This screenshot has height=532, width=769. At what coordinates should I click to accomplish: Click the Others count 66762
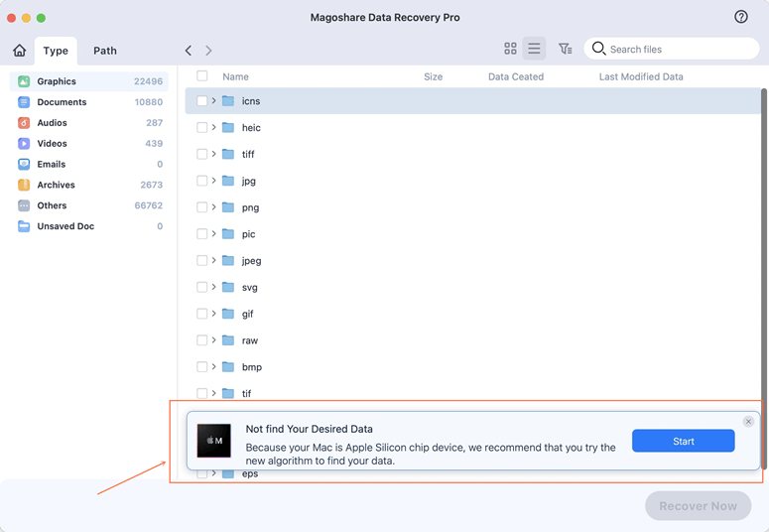click(x=149, y=205)
